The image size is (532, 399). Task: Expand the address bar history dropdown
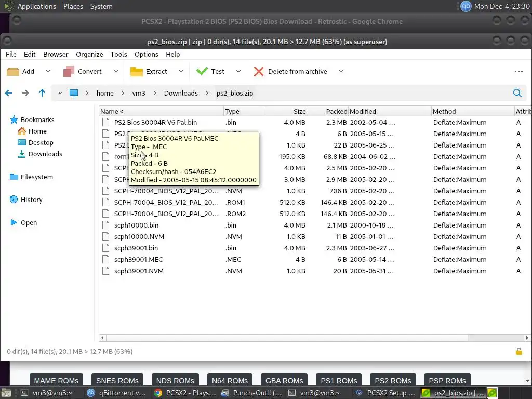pos(60,93)
